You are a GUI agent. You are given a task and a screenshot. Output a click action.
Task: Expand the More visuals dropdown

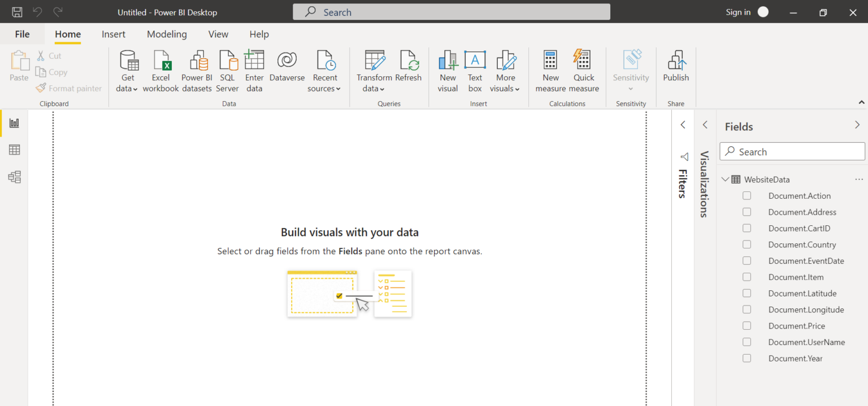[x=505, y=69]
